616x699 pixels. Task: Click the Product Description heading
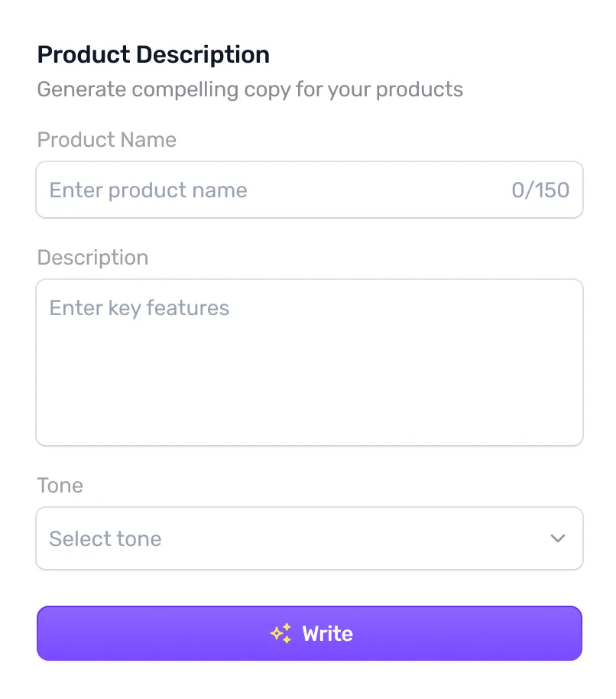point(153,55)
